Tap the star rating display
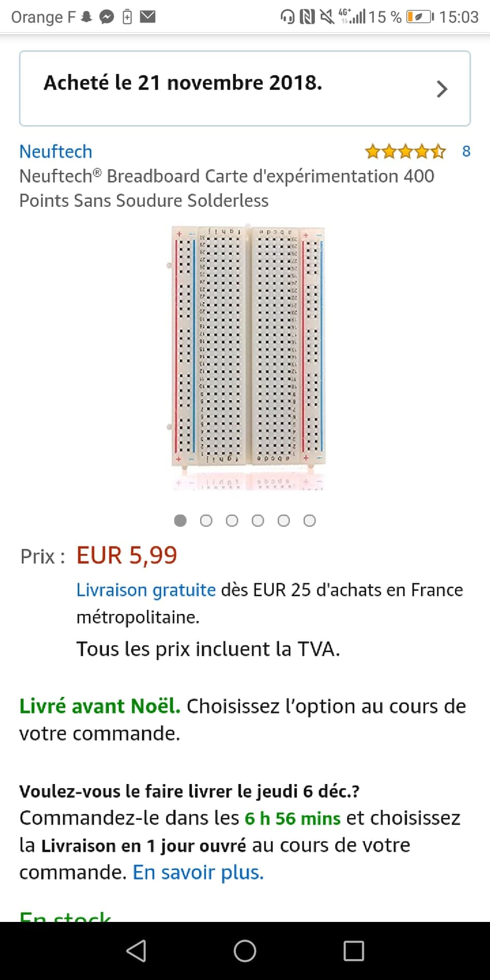Viewport: 490px width, 980px height. 405,151
